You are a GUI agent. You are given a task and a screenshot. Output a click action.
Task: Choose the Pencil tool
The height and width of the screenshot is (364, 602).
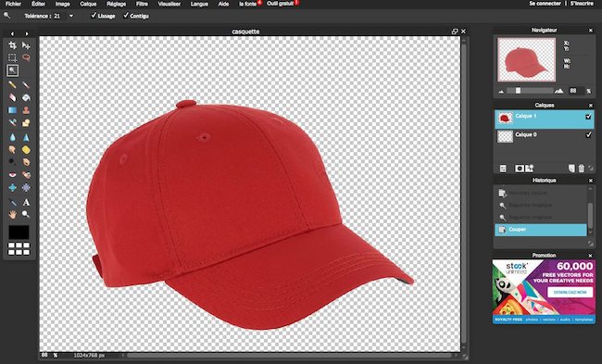13,84
